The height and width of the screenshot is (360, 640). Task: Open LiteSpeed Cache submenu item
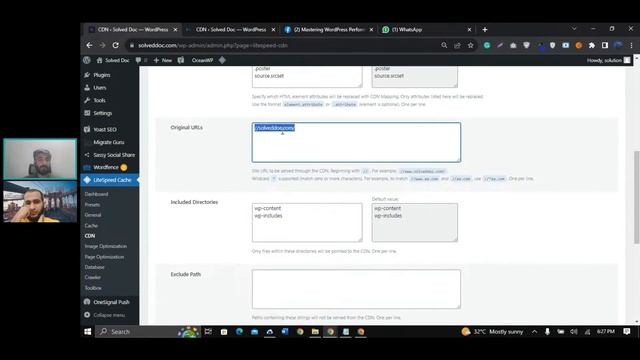pos(91,226)
